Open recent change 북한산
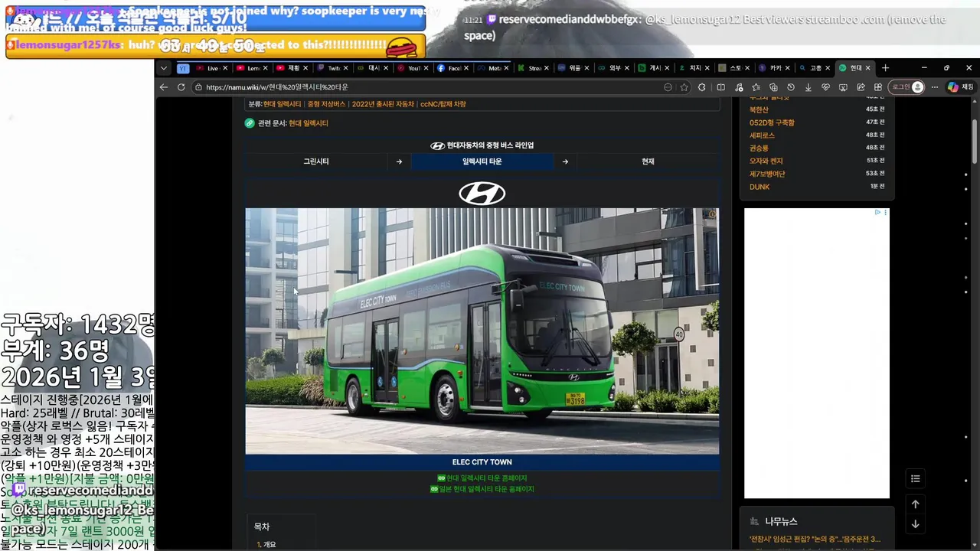Image resolution: width=980 pixels, height=551 pixels. pos(759,110)
